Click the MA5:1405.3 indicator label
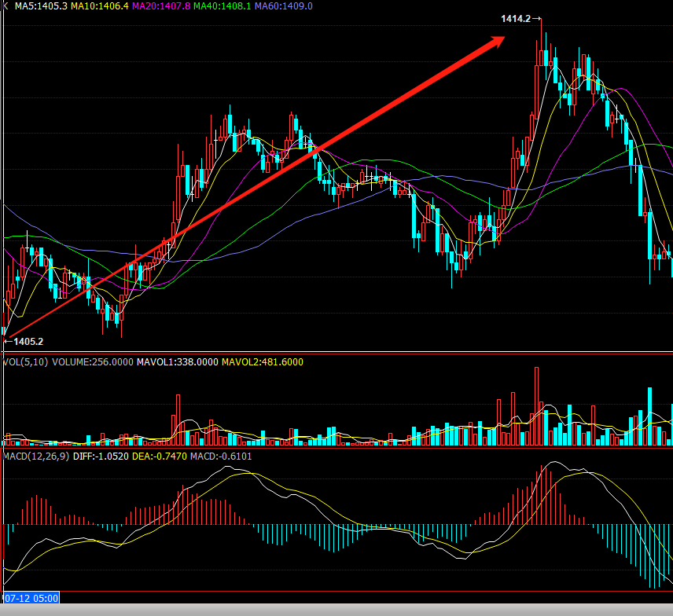The image size is (673, 616). (x=41, y=6)
